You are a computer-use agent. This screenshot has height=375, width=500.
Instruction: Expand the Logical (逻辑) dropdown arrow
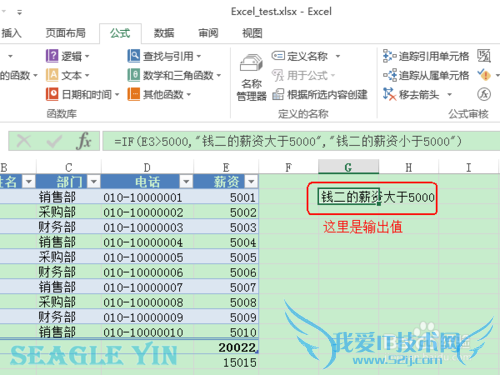(x=87, y=56)
